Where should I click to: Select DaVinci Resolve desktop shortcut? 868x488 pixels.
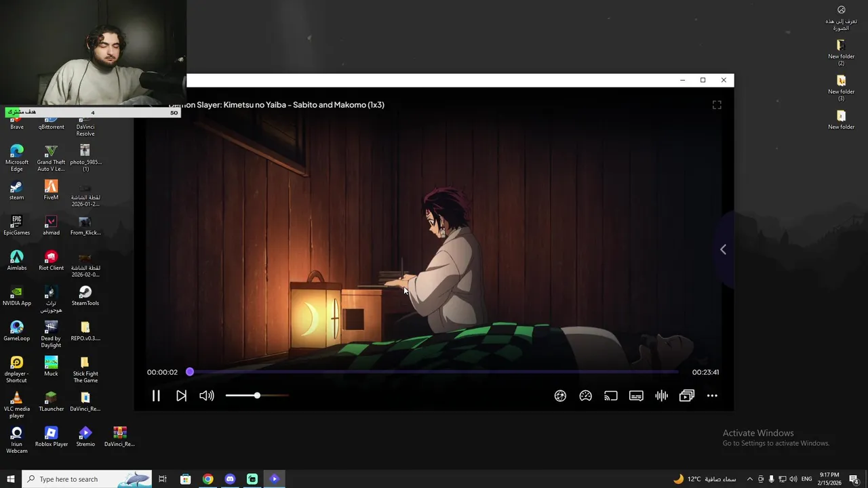85,126
